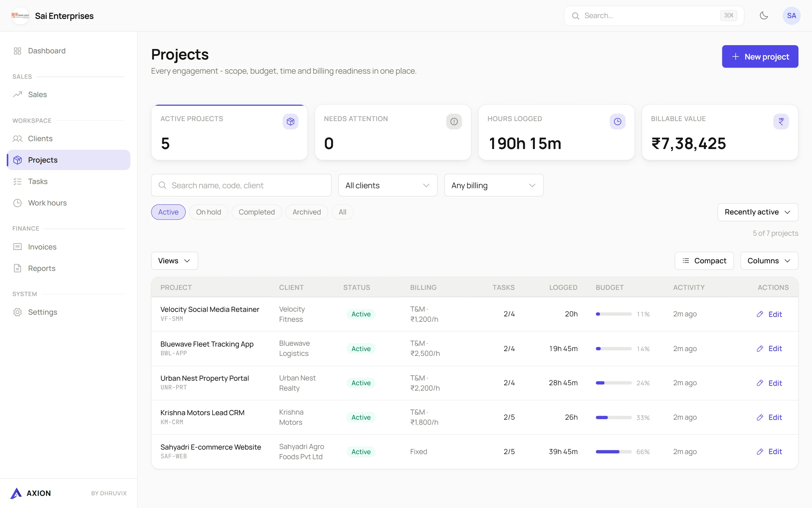Click the Billable Value rupee icon

[781, 121]
